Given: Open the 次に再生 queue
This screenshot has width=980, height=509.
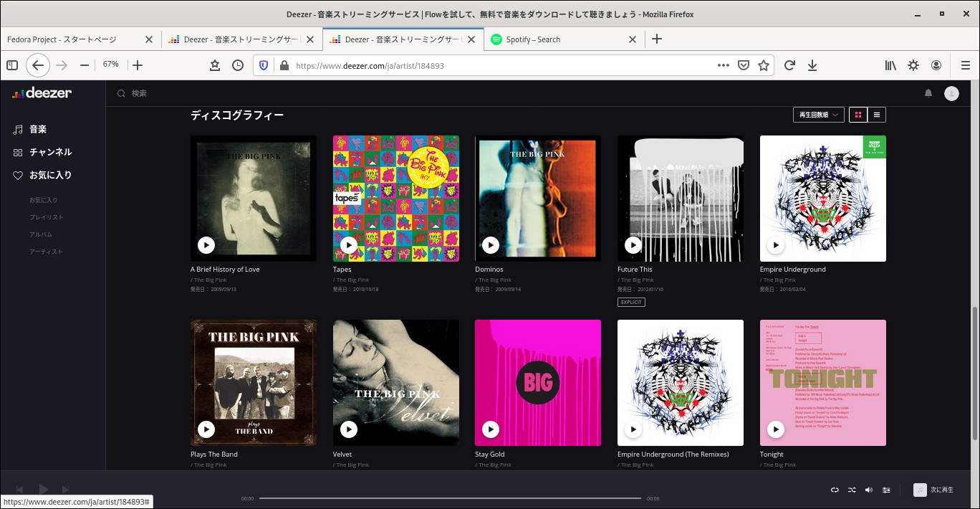Looking at the screenshot, I should coord(934,490).
